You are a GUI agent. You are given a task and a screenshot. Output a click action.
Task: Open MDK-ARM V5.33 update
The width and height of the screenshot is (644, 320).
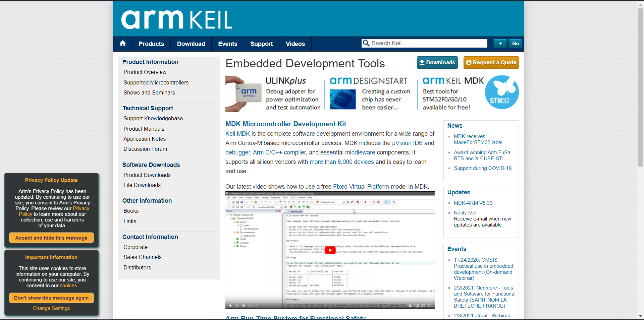coord(473,203)
